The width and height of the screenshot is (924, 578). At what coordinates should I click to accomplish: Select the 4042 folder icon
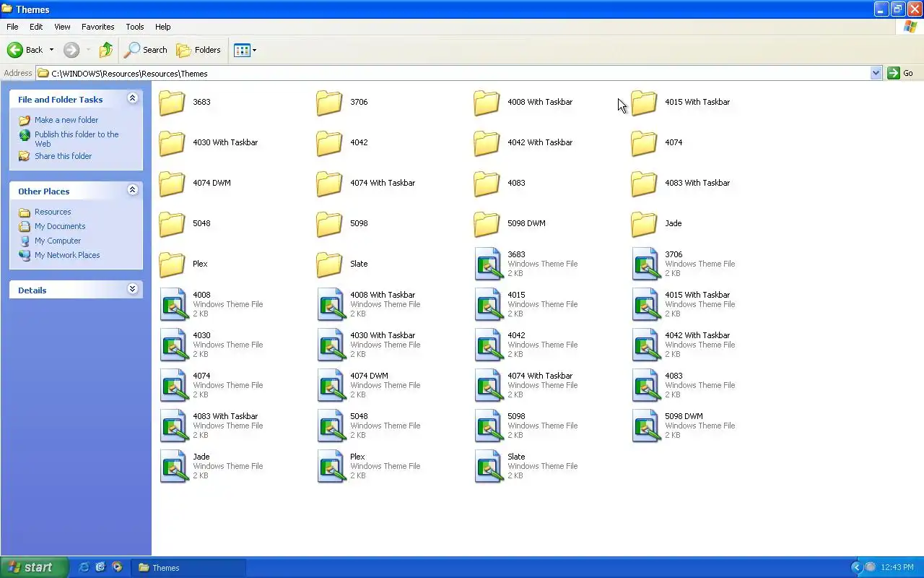click(329, 143)
